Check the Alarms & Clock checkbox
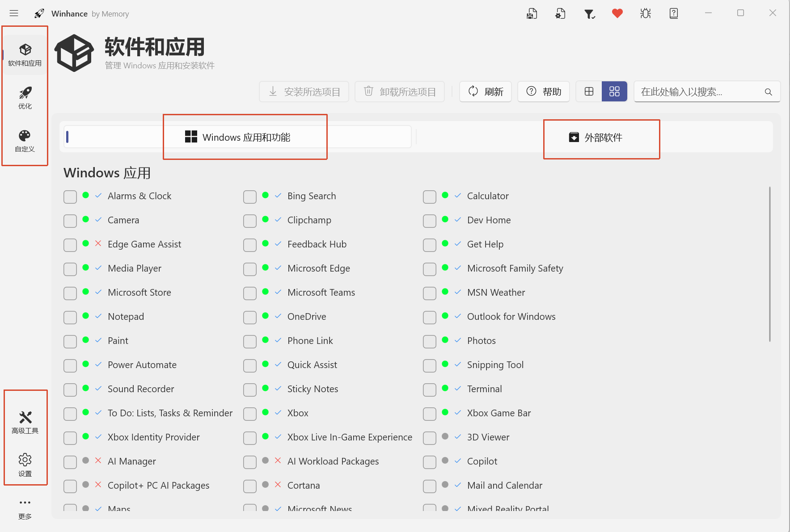 click(70, 197)
